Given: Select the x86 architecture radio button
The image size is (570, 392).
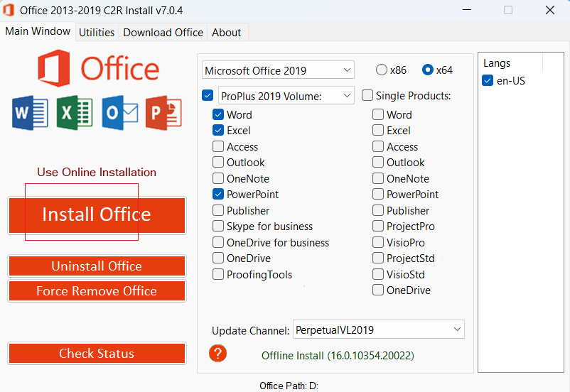Looking at the screenshot, I should [x=382, y=70].
